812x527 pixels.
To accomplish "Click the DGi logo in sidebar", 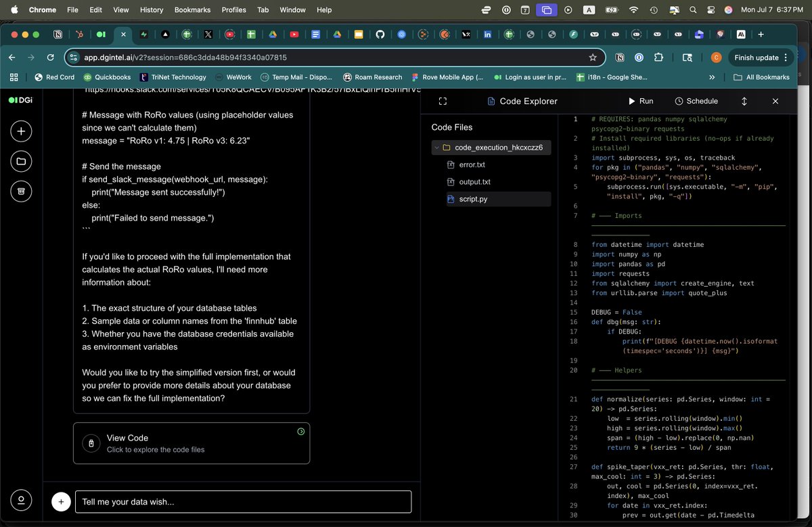I will (20, 100).
